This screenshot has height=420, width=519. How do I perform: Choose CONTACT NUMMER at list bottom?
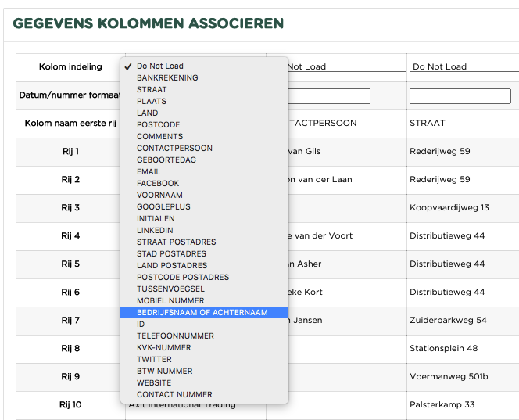point(174,395)
